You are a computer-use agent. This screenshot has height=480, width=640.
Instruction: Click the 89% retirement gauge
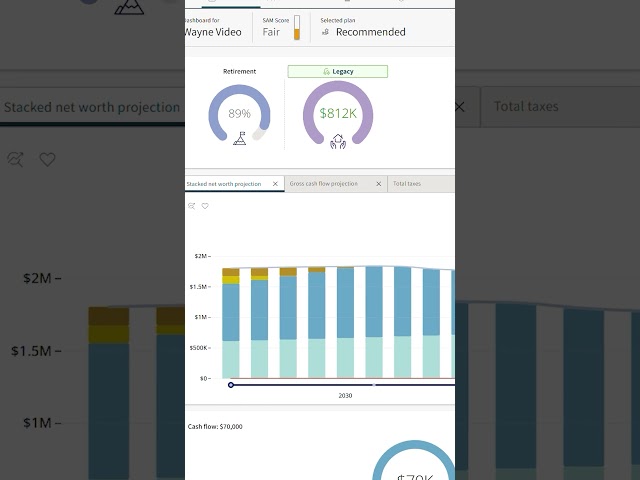pyautogui.click(x=239, y=113)
